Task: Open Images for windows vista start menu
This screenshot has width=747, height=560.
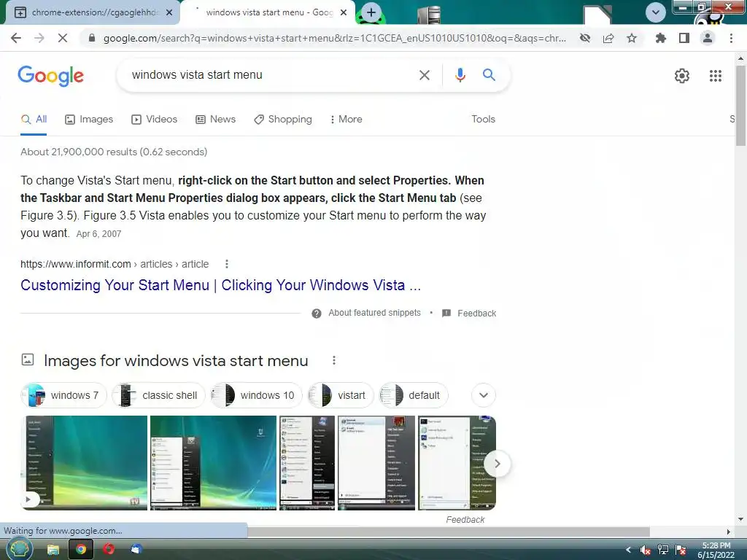Action: (x=176, y=360)
